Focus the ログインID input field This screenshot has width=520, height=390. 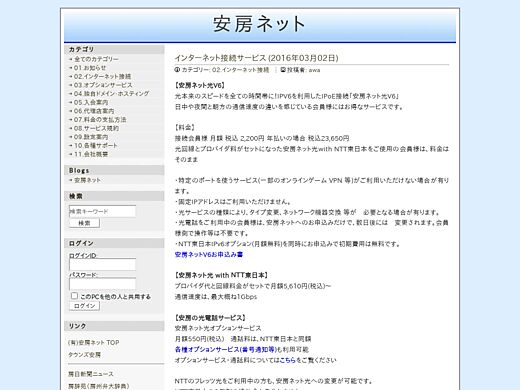coord(102,265)
